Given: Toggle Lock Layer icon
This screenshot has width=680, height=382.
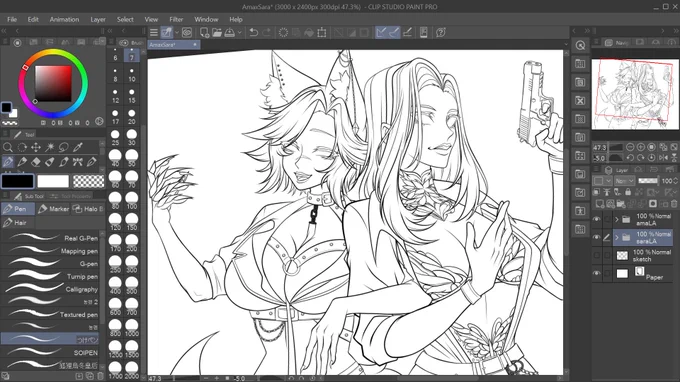Looking at the screenshot, I should pos(628,192).
